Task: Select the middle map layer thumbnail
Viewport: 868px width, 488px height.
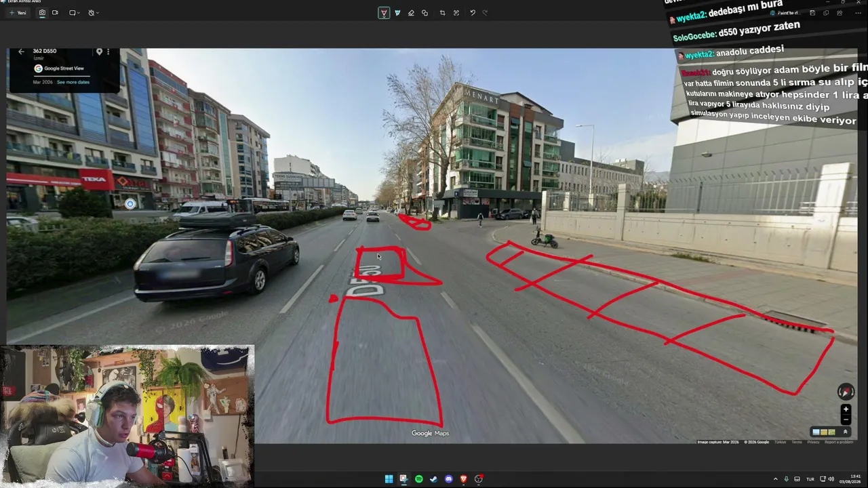Action: pyautogui.click(x=824, y=432)
